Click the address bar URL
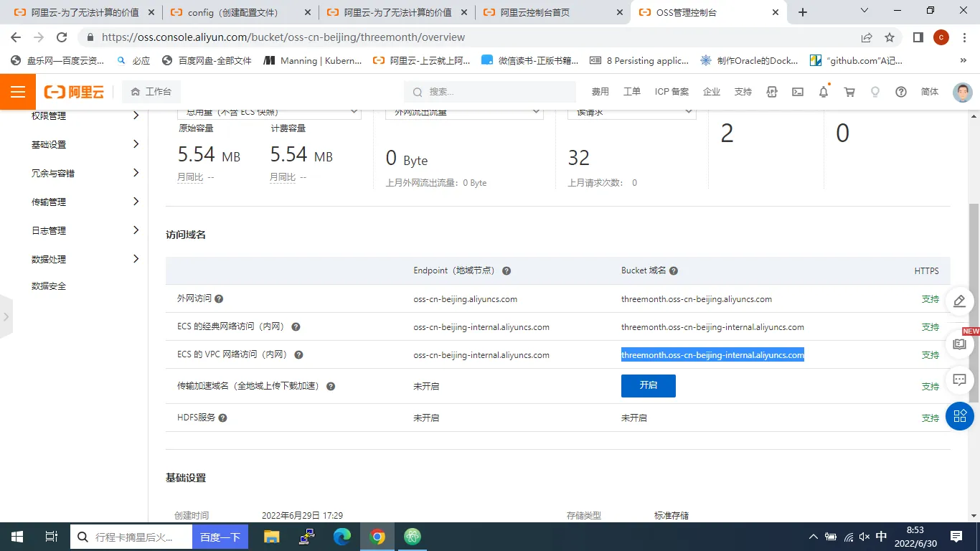 [x=283, y=37]
